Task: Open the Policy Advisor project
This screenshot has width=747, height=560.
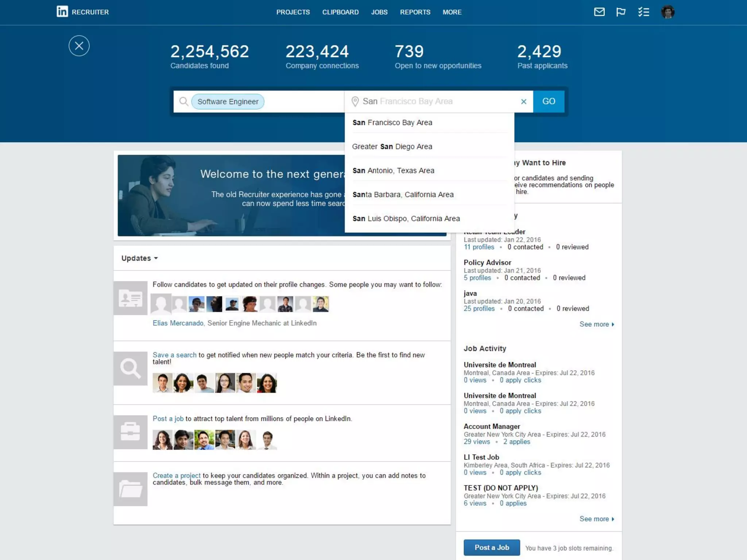Action: tap(487, 262)
